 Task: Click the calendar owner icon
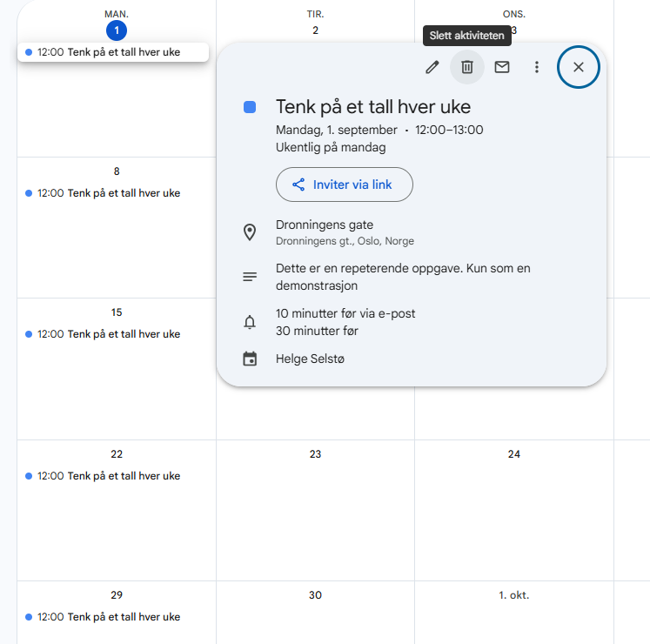(250, 359)
